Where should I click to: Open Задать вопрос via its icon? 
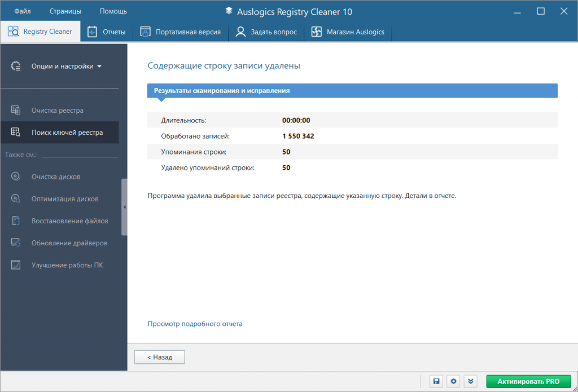(x=239, y=32)
